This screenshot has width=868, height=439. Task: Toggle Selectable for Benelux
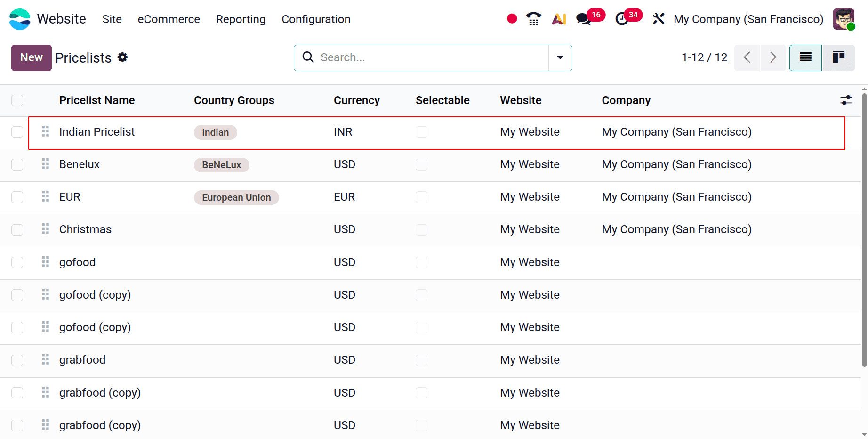click(422, 164)
